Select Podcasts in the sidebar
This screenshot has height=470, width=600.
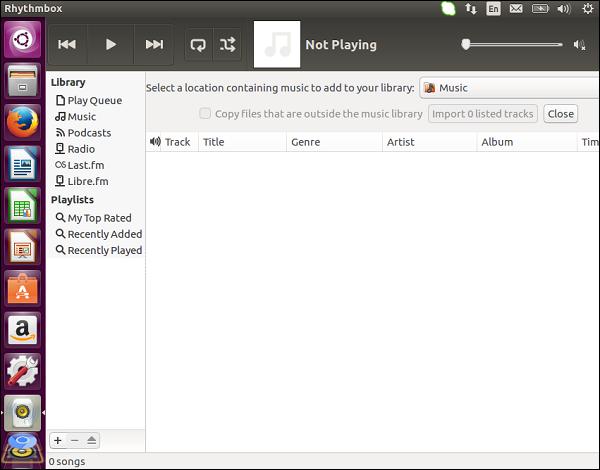[x=89, y=133]
